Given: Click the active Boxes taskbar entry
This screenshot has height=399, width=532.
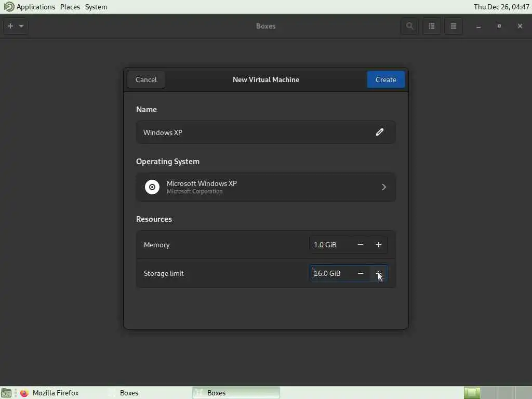Looking at the screenshot, I should click(x=236, y=393).
